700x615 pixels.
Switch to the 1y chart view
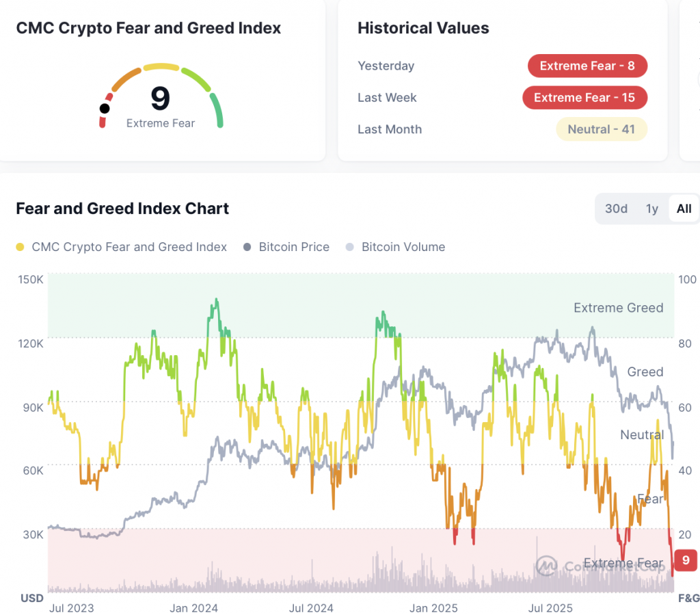pos(651,209)
